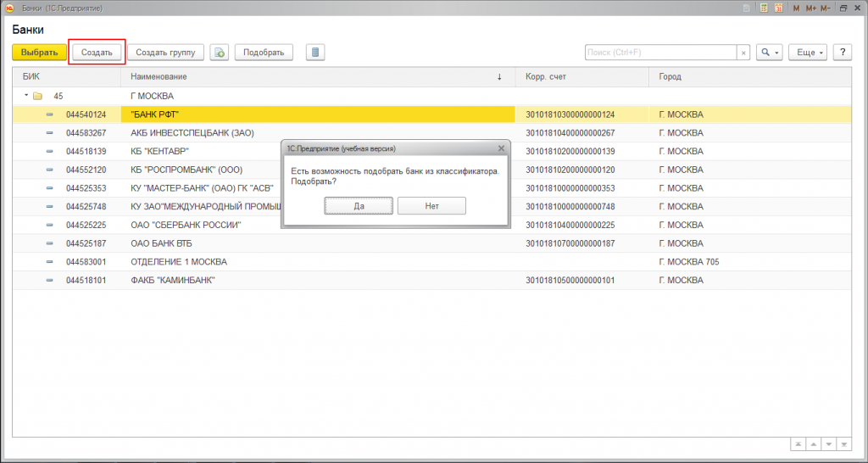
Task: Click item icon beside 044525353
Action: coord(49,188)
